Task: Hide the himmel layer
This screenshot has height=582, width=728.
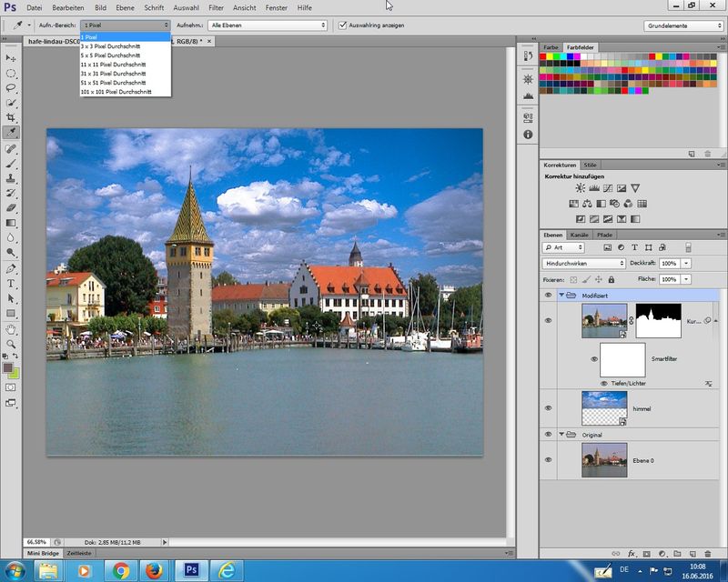Action: 548,408
